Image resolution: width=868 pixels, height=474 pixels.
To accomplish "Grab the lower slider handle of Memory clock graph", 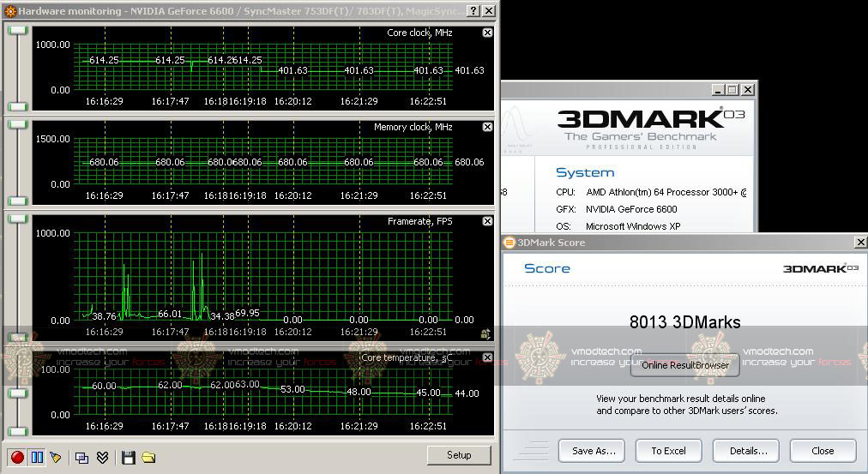I will 18,201.
